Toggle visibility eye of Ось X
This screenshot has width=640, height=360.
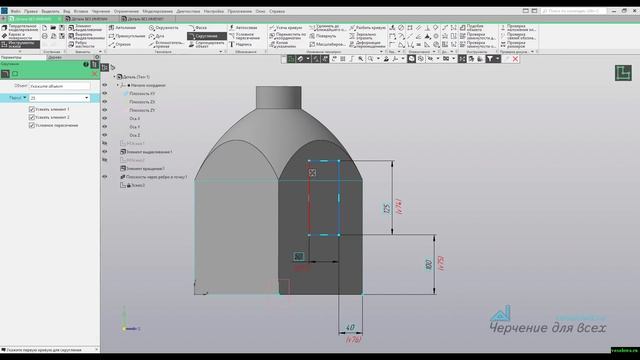[x=105, y=118]
